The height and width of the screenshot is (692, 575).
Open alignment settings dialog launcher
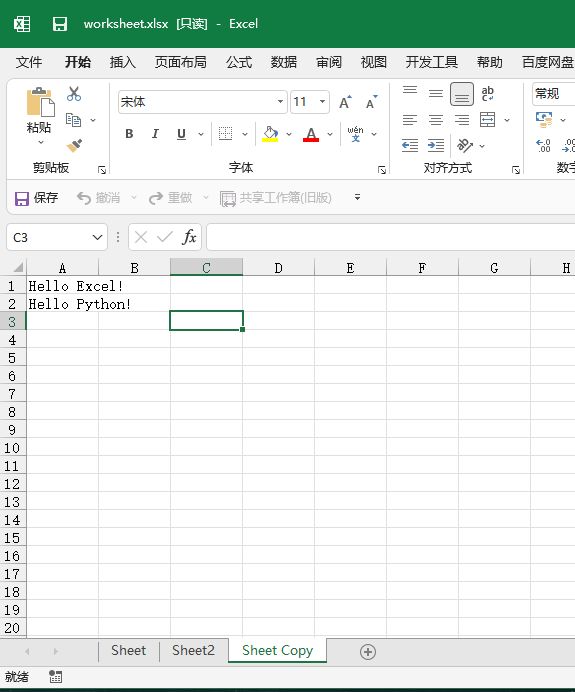515,170
